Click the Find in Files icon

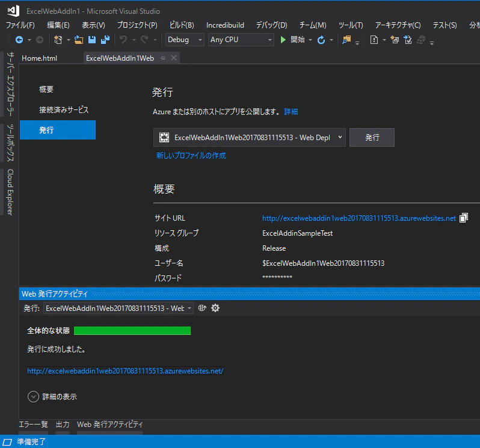(346, 40)
